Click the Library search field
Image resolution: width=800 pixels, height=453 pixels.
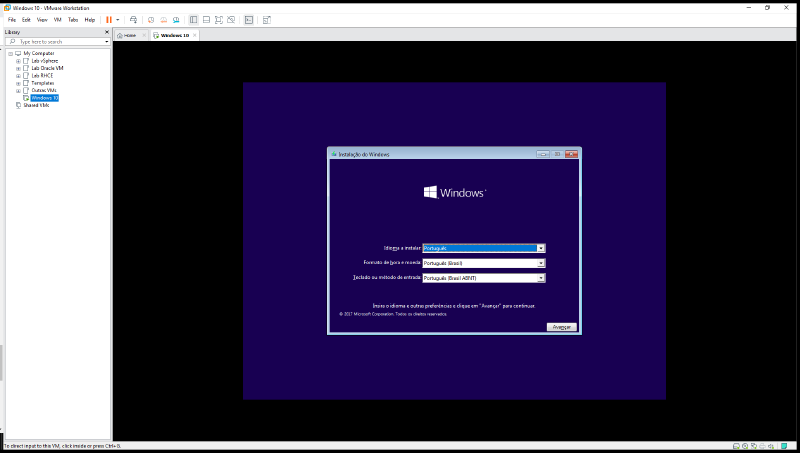(x=58, y=42)
